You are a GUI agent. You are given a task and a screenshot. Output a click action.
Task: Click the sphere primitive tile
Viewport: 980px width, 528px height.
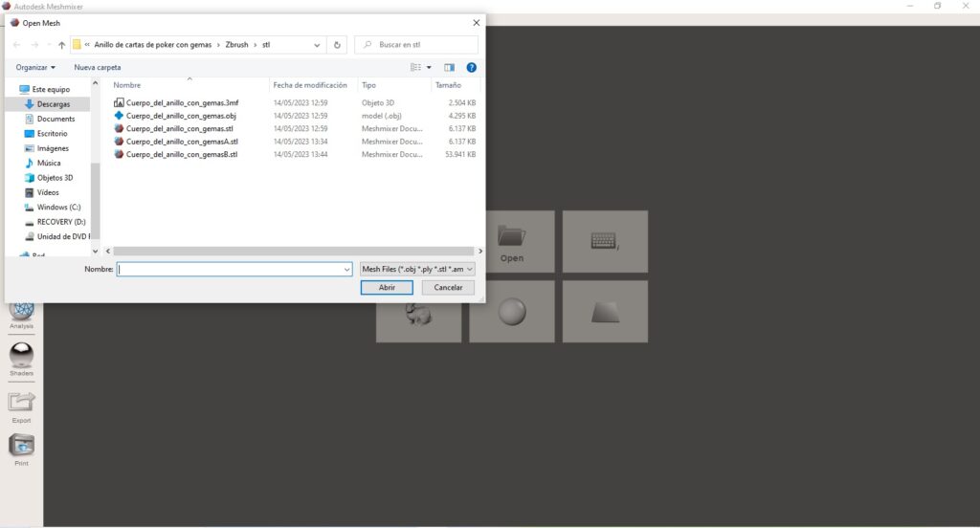[x=511, y=311]
